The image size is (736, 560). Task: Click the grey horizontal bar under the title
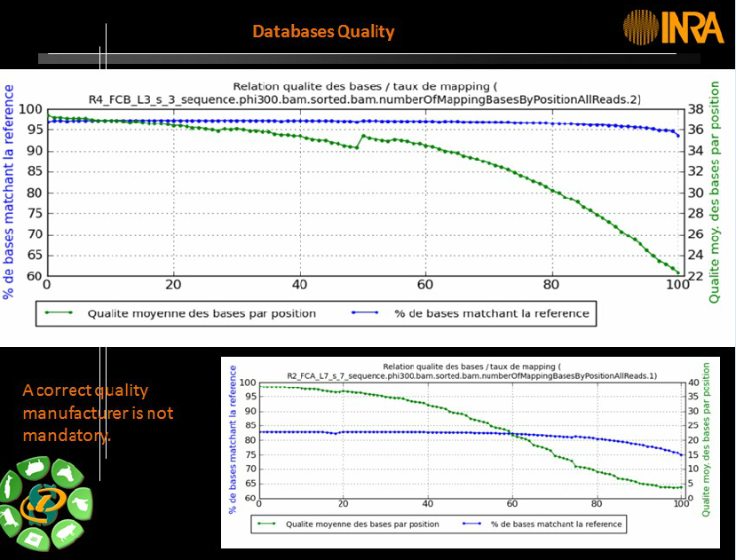pyautogui.click(x=368, y=59)
